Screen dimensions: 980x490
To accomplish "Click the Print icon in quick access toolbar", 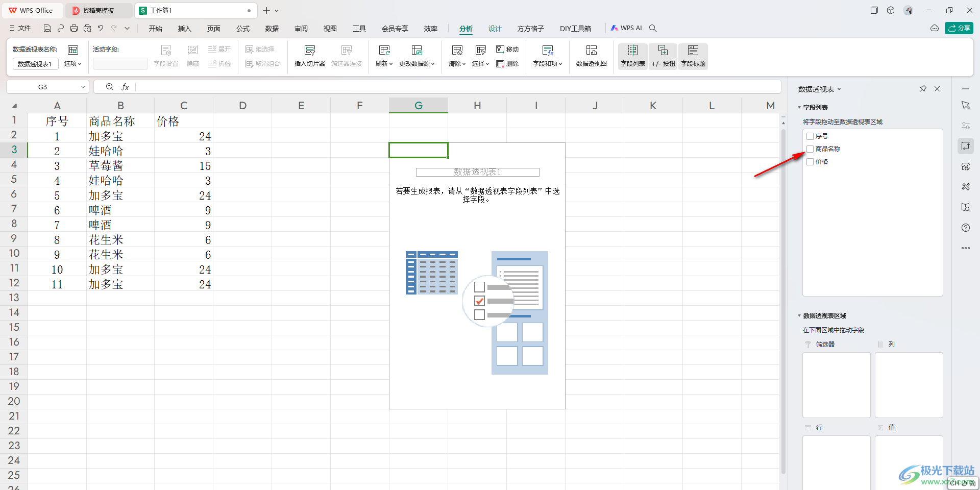I will click(74, 28).
